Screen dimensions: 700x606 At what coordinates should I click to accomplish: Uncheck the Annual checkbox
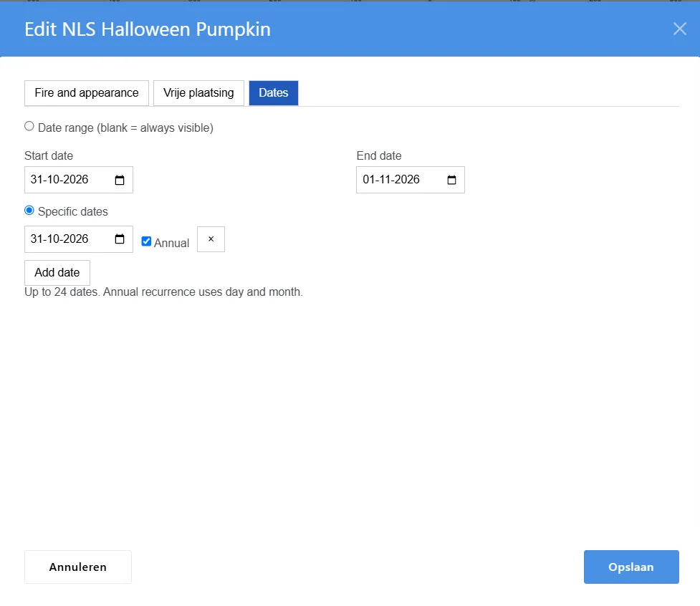[146, 241]
